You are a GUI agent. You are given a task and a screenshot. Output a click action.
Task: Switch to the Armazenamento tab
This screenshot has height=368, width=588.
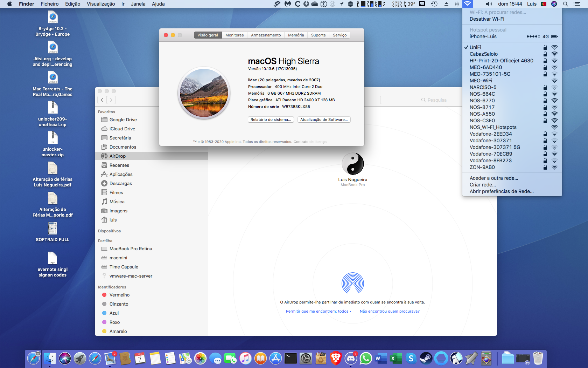(x=266, y=35)
